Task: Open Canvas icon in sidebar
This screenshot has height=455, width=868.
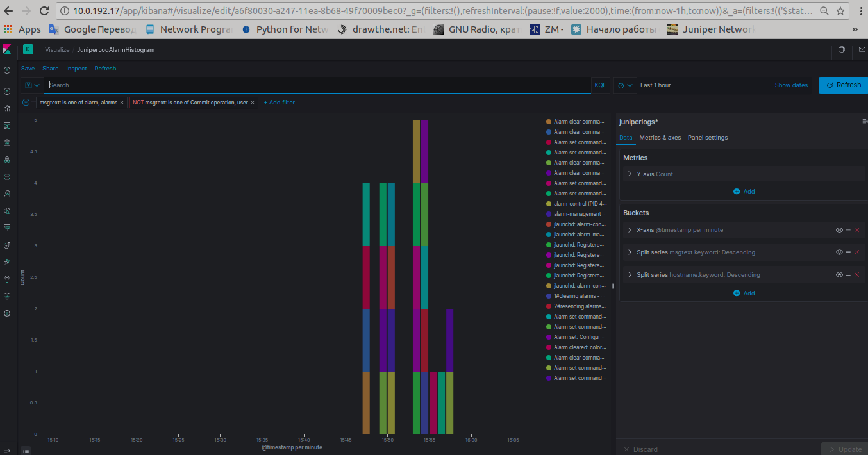Action: pos(7,143)
